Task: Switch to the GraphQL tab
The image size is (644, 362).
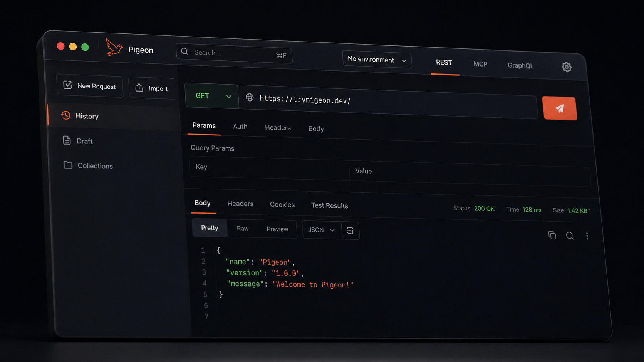Action: [520, 65]
